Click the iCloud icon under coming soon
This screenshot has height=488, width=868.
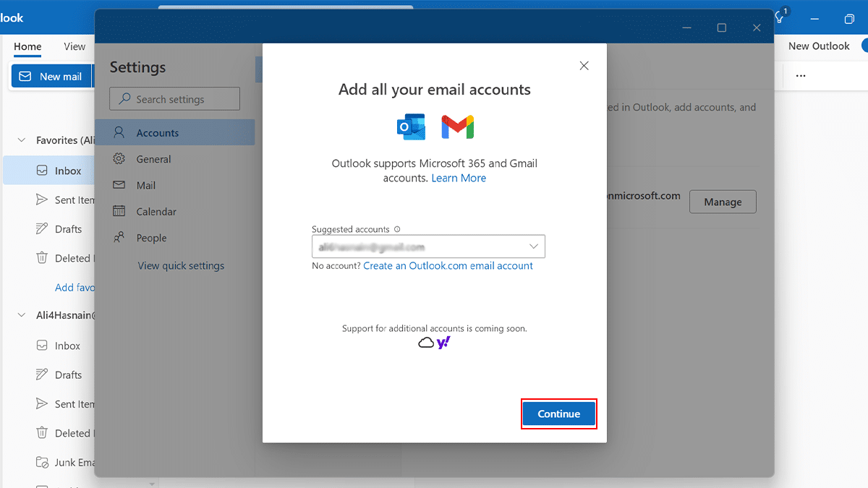[x=425, y=342]
